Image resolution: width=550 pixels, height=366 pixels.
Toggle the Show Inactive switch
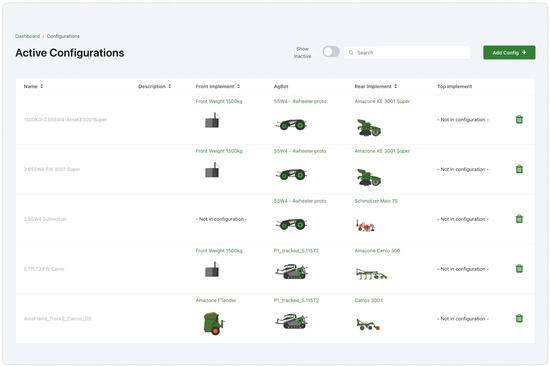pos(331,52)
